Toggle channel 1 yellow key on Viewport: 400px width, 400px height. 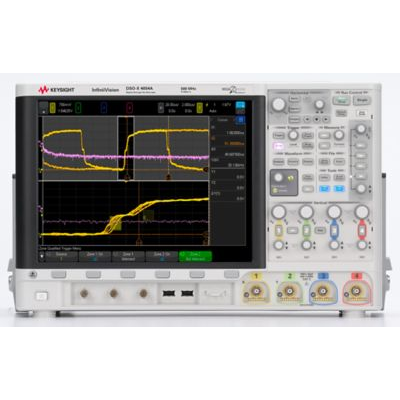click(279, 230)
